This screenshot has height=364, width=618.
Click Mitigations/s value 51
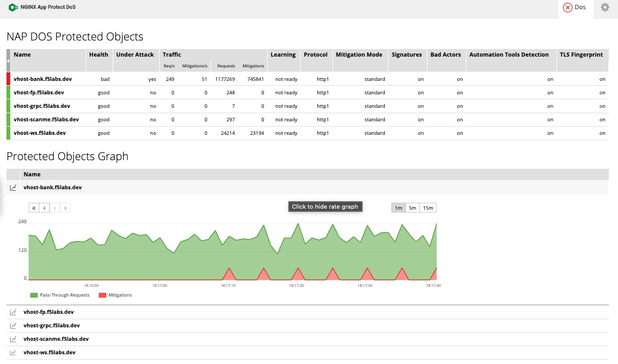pos(204,79)
